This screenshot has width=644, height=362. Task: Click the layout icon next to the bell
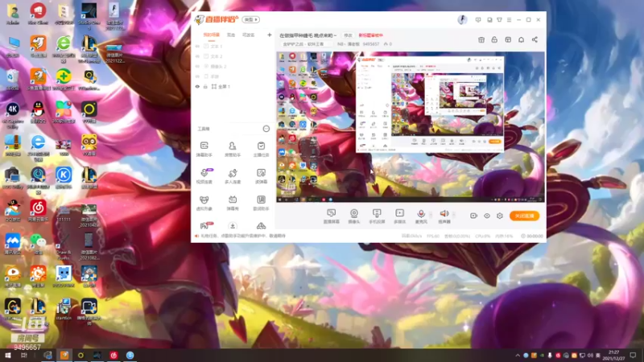[508, 39]
